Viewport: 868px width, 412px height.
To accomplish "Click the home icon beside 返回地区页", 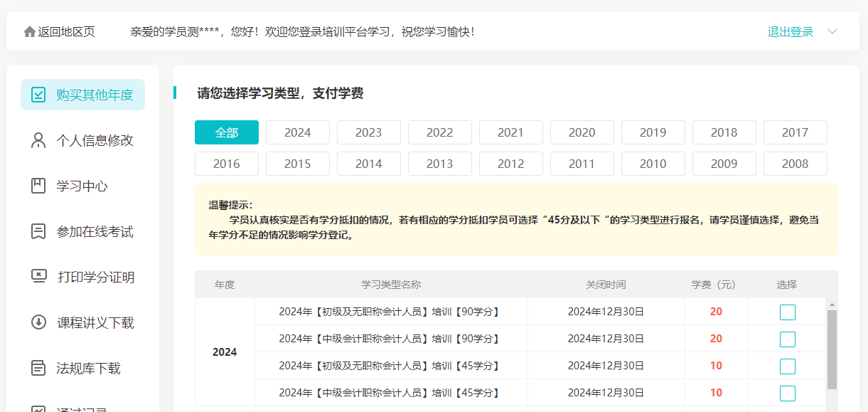I will coord(30,32).
